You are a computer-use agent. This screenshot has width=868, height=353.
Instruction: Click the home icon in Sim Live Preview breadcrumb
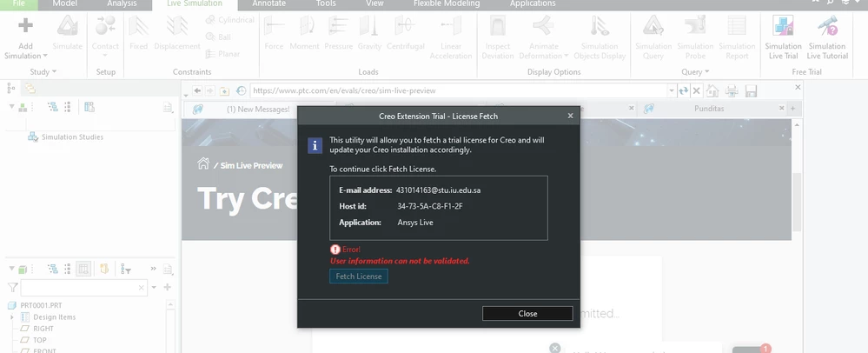click(x=203, y=163)
